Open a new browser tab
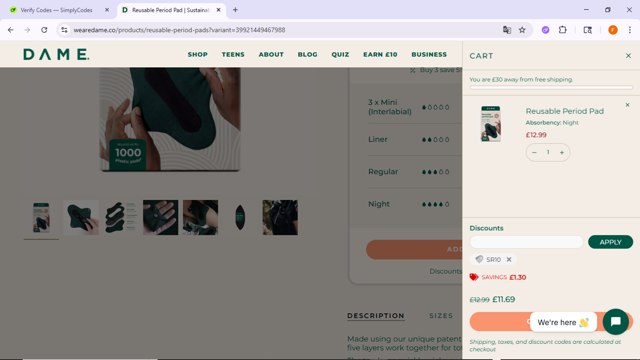Image resolution: width=640 pixels, height=360 pixels. 235,10
